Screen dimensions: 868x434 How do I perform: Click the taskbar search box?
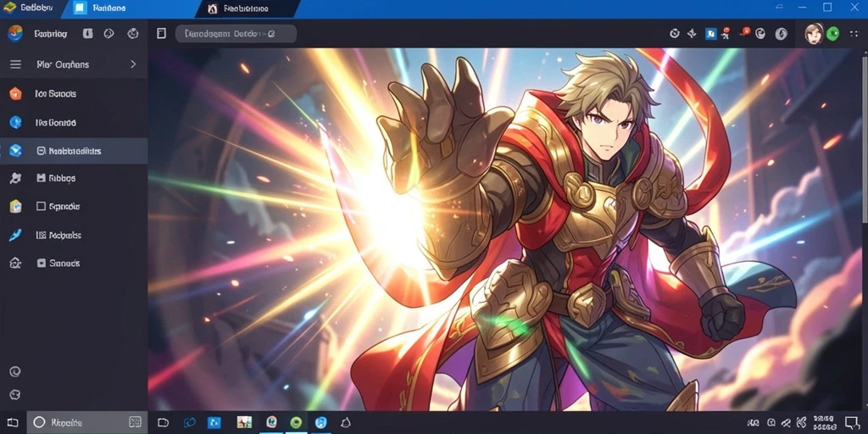87,422
